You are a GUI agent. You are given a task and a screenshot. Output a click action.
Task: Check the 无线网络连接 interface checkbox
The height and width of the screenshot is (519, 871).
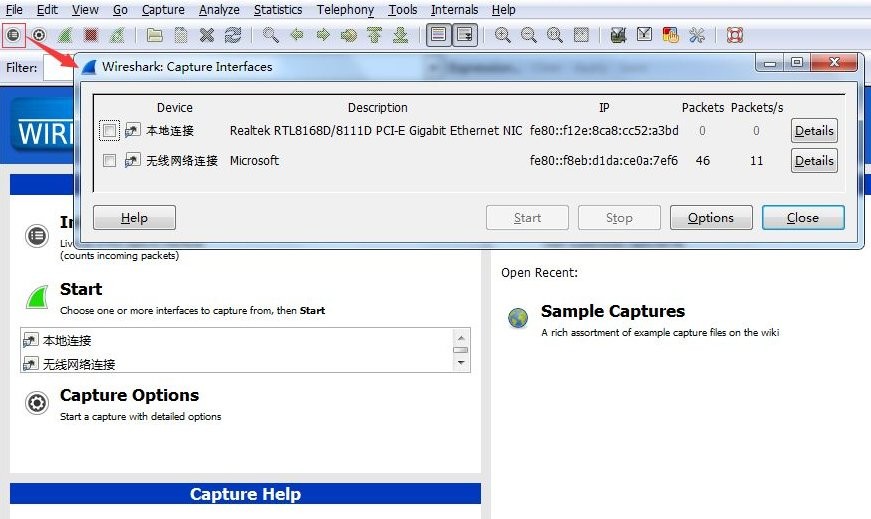tap(109, 161)
